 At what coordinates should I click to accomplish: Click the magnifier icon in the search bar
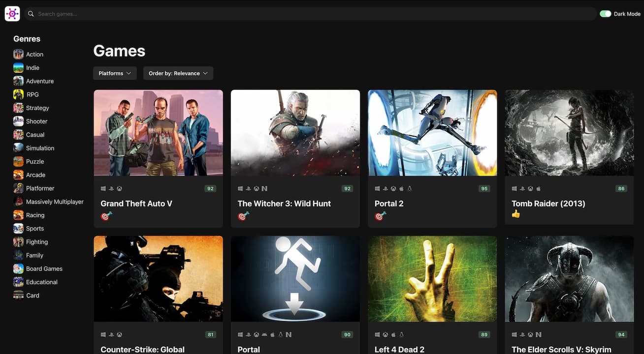pyautogui.click(x=31, y=14)
